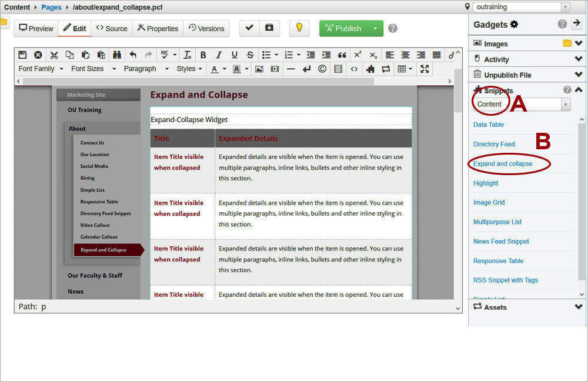Select Expand and collapse snippet
588x382 pixels.
[x=503, y=164]
